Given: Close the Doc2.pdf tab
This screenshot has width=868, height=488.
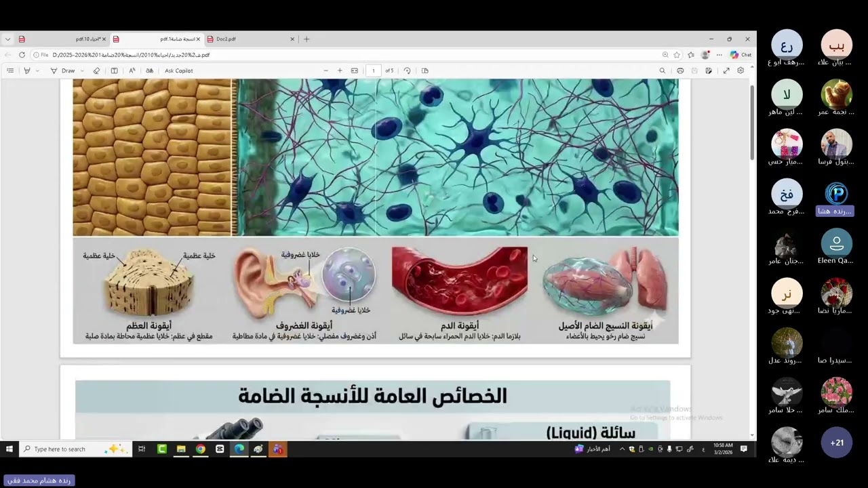Looking at the screenshot, I should (292, 39).
